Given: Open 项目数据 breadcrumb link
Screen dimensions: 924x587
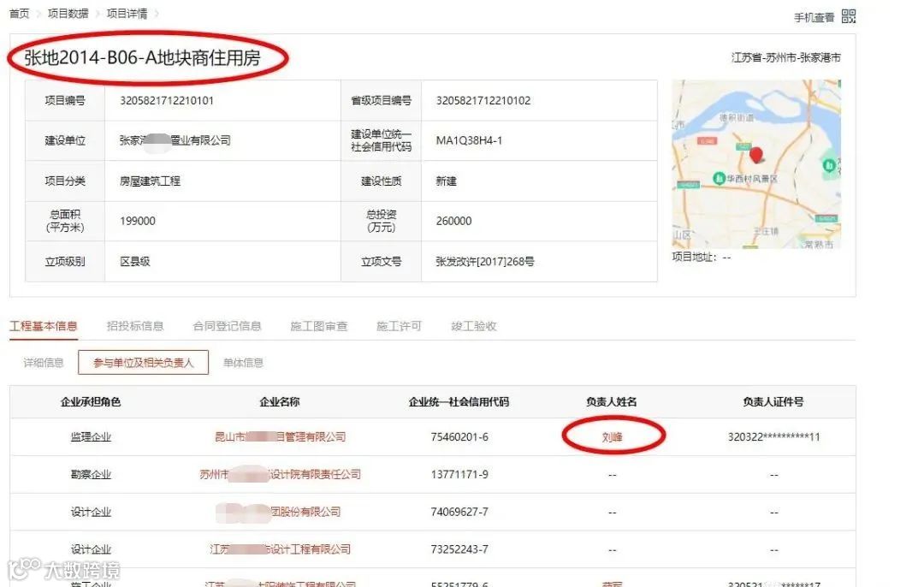Looking at the screenshot, I should (68, 14).
